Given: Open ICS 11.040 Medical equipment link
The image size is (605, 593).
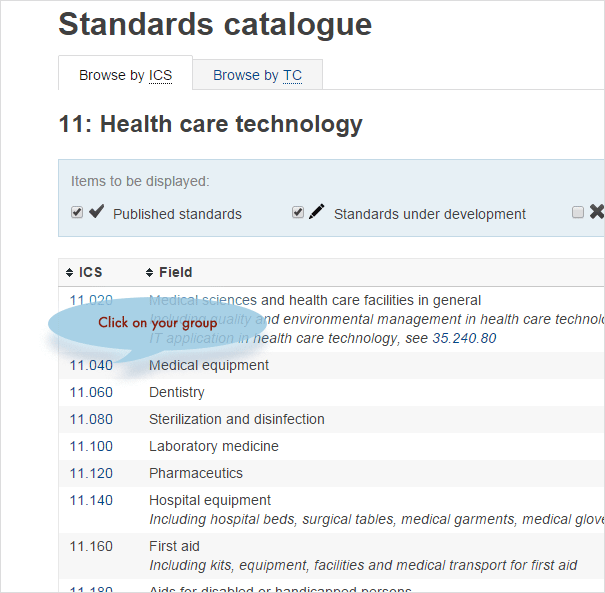Looking at the screenshot, I should (x=91, y=366).
